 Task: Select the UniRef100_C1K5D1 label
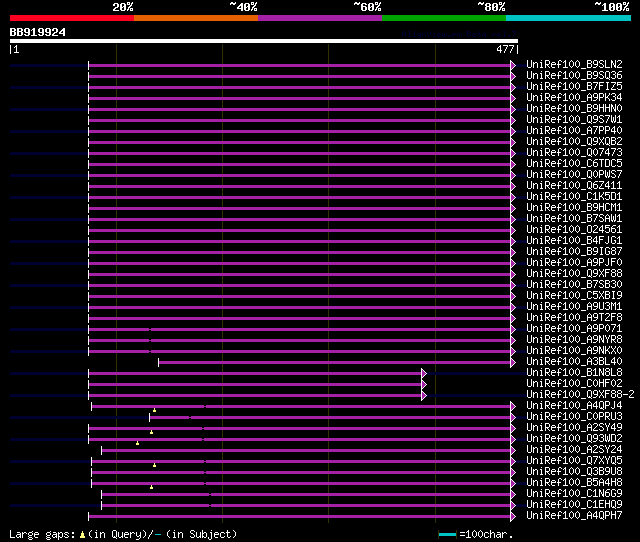pos(574,197)
